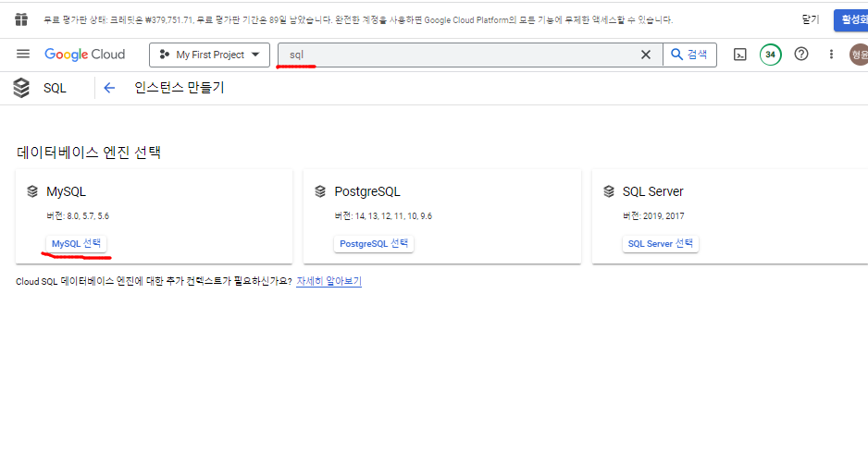Screen dimensions: 868x453
Task: Open the hamburger navigation menu
Action: click(23, 55)
